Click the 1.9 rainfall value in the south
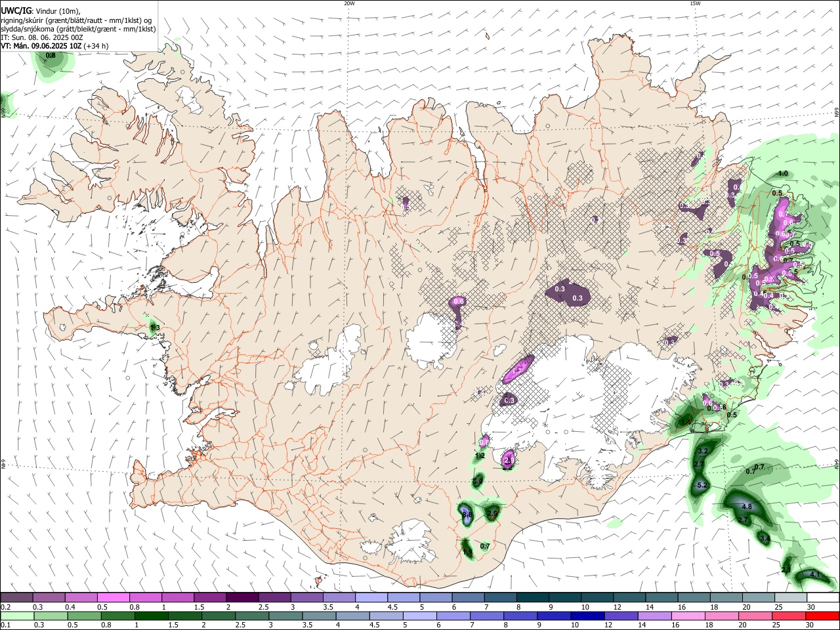The height and width of the screenshot is (630, 840). pos(467,553)
